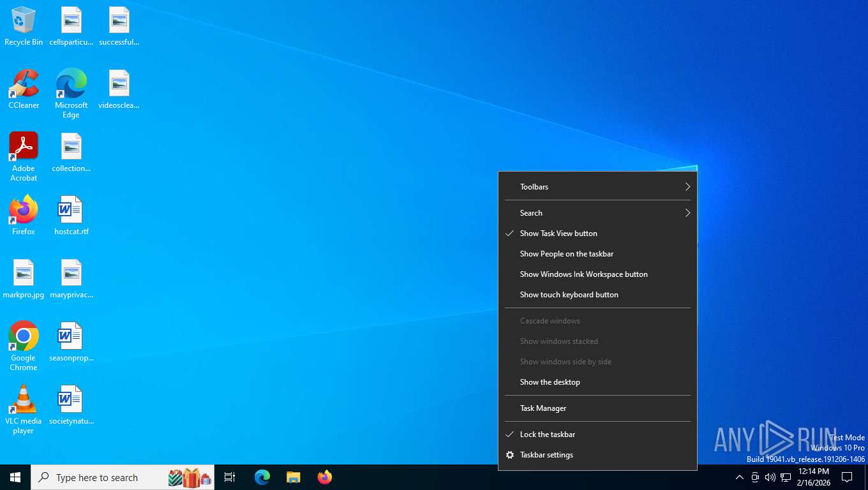
Task: Enable Show Windows Ink Workspace button
Action: tap(597, 274)
